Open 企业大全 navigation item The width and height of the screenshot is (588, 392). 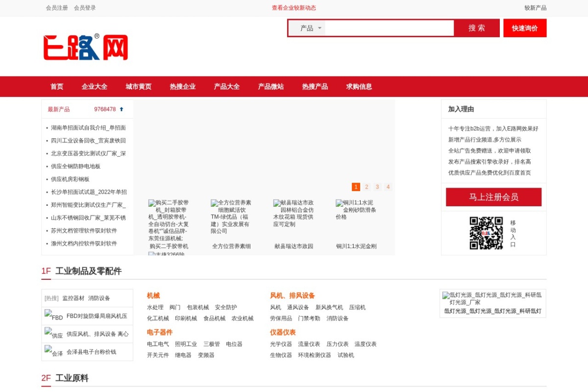[x=94, y=87]
